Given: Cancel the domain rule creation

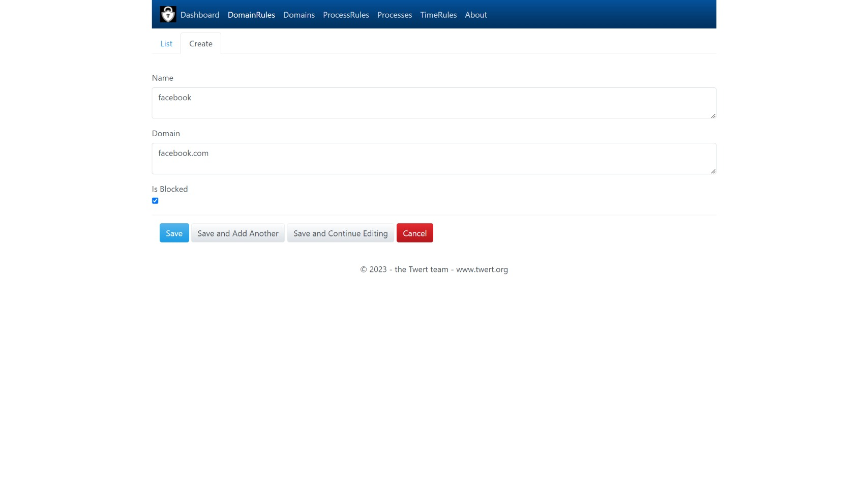Looking at the screenshot, I should tap(415, 233).
